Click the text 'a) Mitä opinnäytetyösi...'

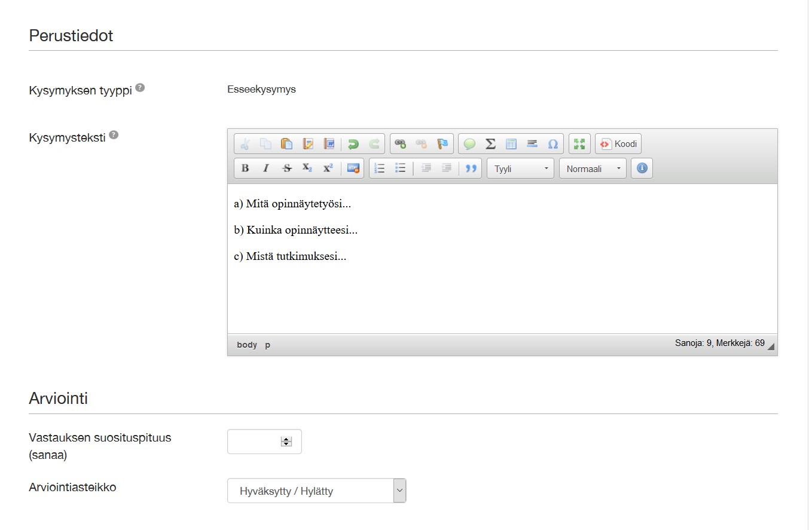tap(292, 204)
